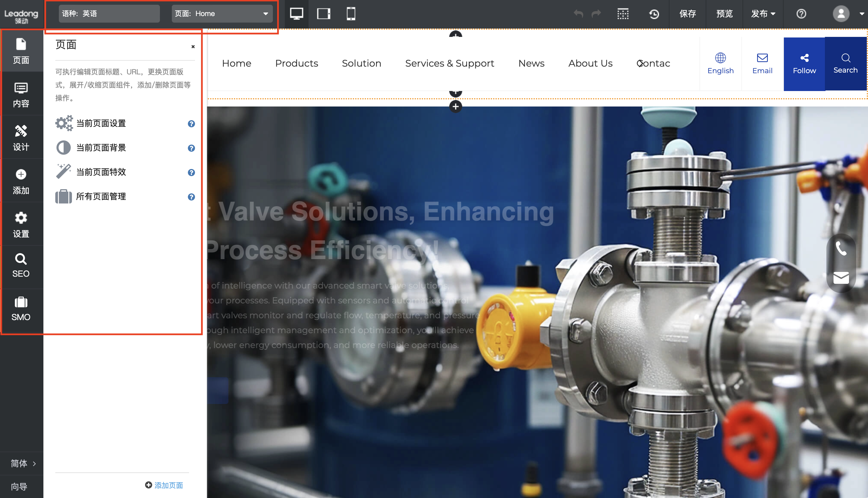The image size is (868, 498).
Task: Switch to desktop preview mode
Action: [x=296, y=14]
